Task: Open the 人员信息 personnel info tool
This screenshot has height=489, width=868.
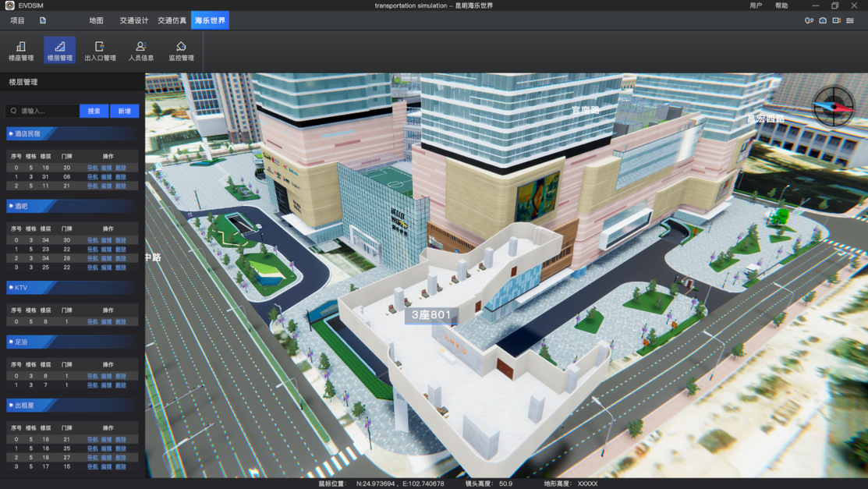Action: click(141, 51)
